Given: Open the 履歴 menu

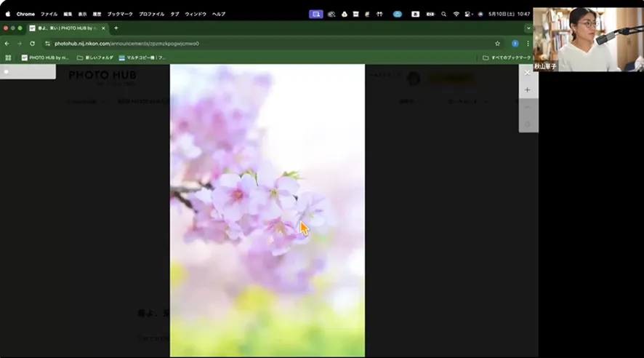Looking at the screenshot, I should 97,14.
